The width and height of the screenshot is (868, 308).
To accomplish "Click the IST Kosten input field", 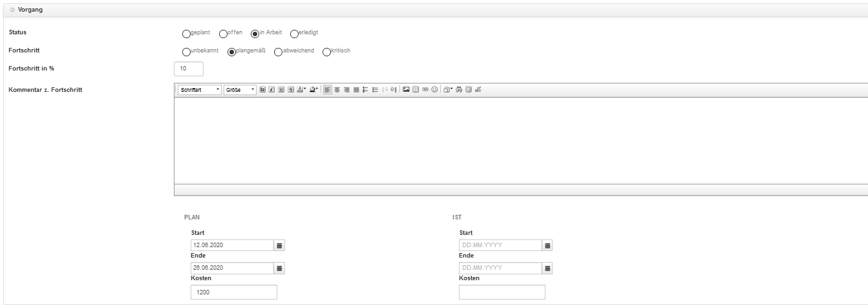I will pos(502,292).
